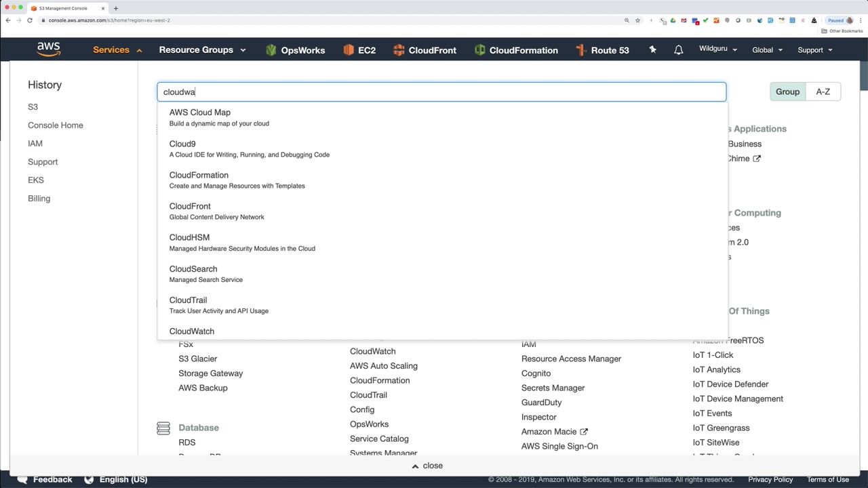Open the Global region dropdown

click(x=767, y=50)
